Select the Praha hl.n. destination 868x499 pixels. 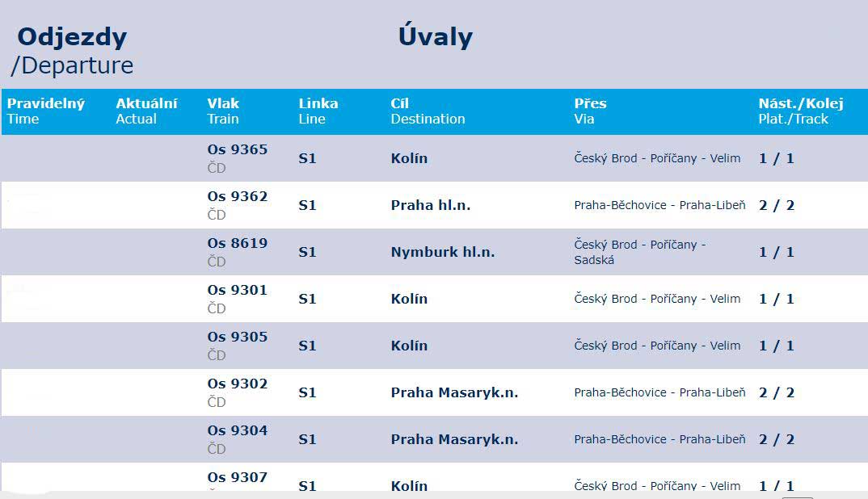[x=431, y=205]
